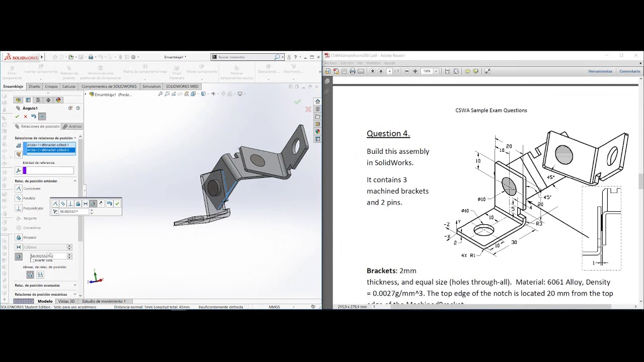Click distance icon in floating mate toolbar
644x362 pixels.
(x=86, y=204)
